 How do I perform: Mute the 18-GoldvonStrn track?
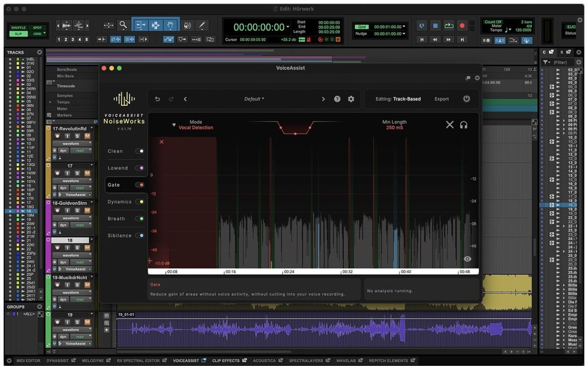pos(87,211)
